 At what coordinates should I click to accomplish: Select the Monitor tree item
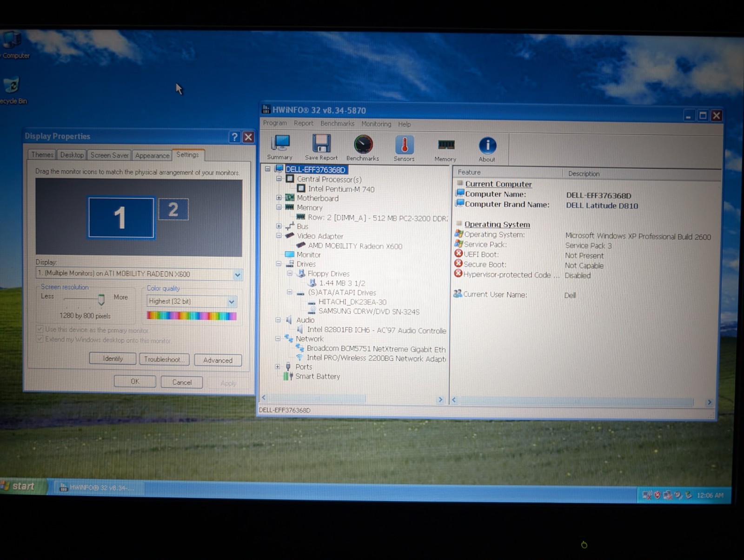(x=309, y=255)
